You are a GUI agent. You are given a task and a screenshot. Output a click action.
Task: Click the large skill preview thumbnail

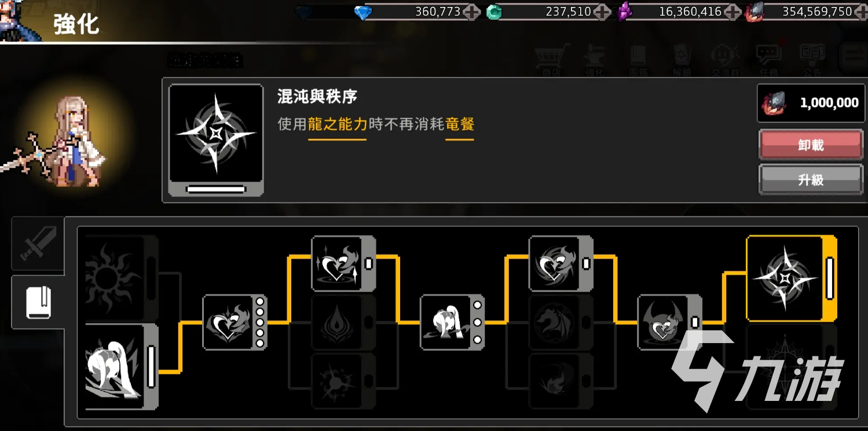(x=216, y=141)
